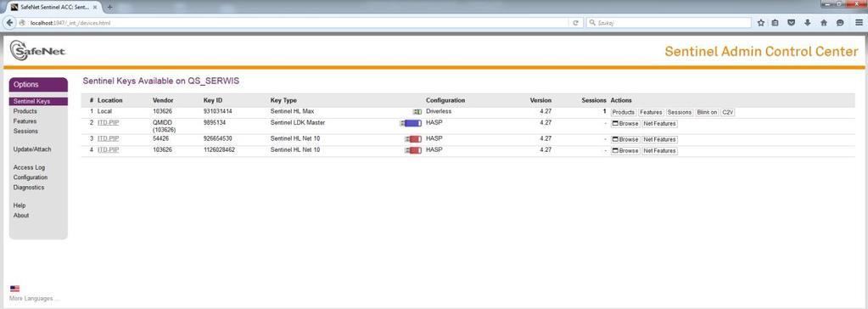Open Features in the Options sidebar

pyautogui.click(x=25, y=121)
